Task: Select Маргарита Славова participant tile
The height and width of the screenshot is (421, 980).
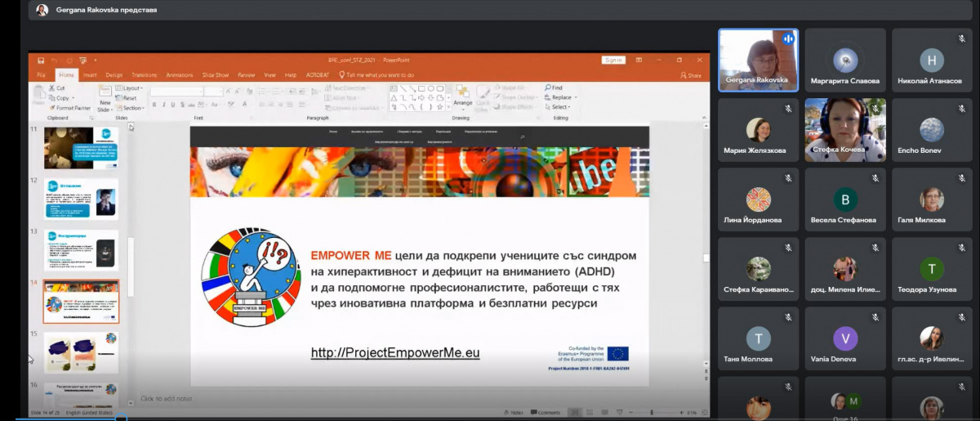Action: (x=845, y=60)
